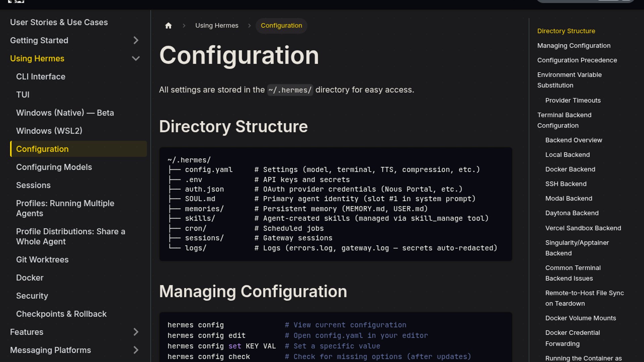Image resolution: width=644 pixels, height=362 pixels.
Task: Jump to Modal Backend section
Action: tap(569, 198)
